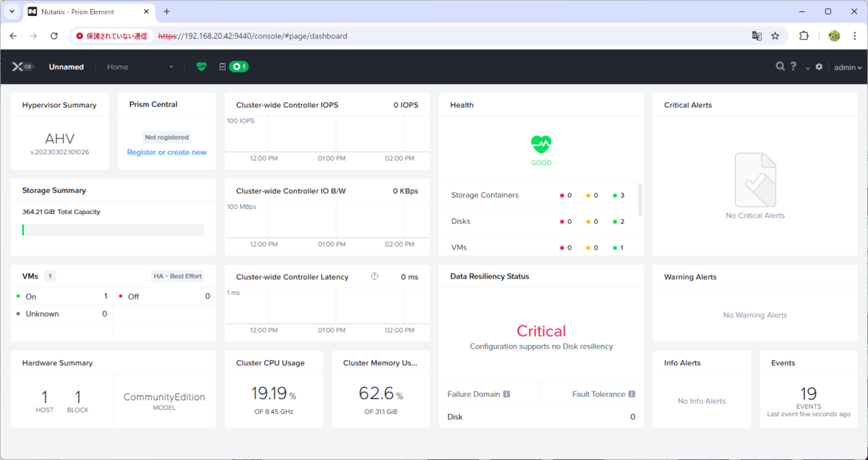The width and height of the screenshot is (868, 460).
Task: Expand the Home view dropdown
Action: tap(140, 67)
